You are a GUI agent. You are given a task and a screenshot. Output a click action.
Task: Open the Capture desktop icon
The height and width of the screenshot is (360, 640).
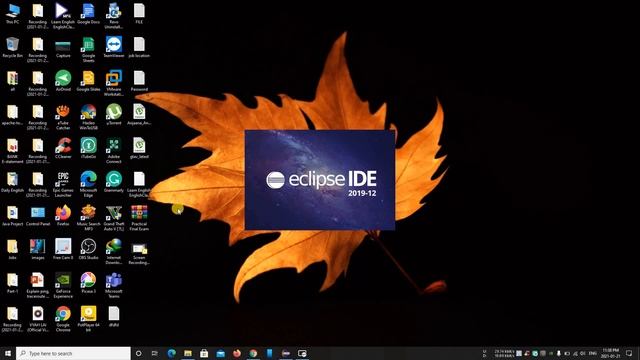[x=63, y=48]
